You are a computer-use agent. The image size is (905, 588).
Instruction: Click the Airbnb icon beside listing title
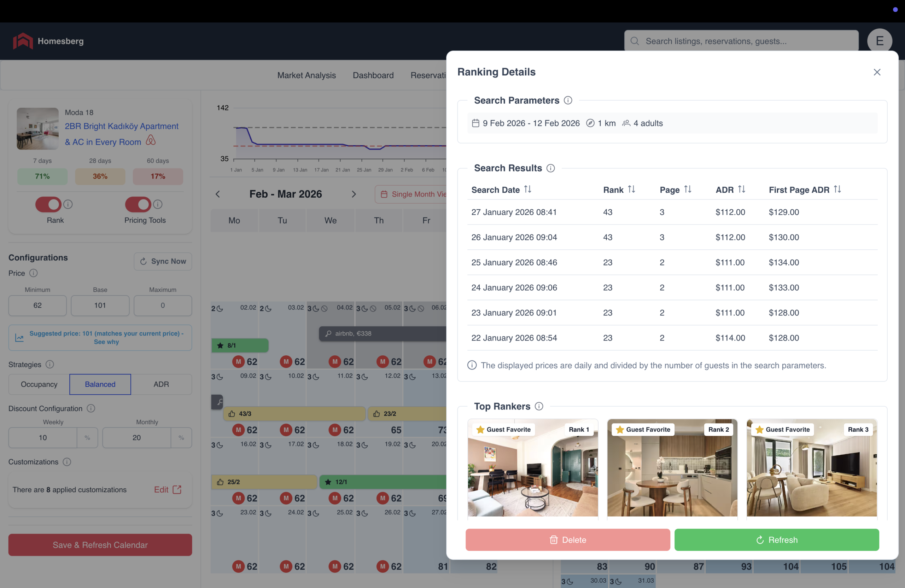click(x=151, y=141)
